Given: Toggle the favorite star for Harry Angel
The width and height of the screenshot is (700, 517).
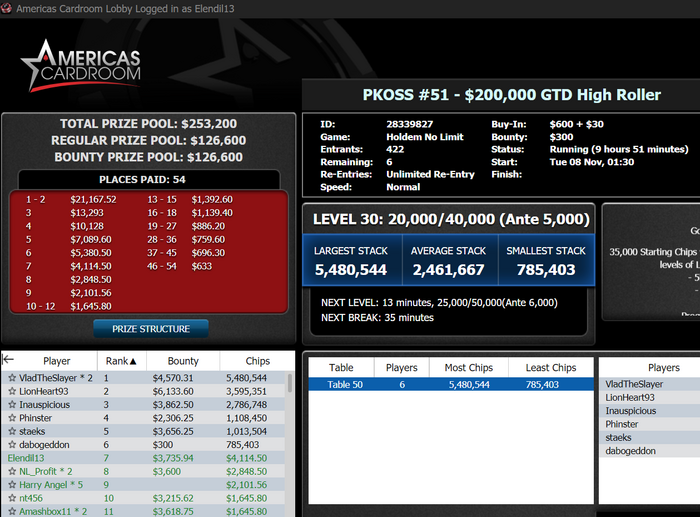Looking at the screenshot, I should (12, 485).
